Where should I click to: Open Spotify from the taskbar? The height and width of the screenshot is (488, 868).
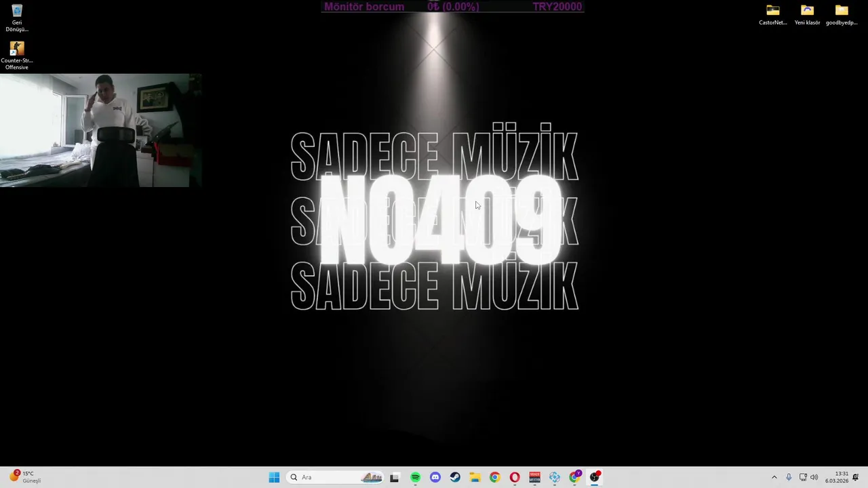coord(415,477)
